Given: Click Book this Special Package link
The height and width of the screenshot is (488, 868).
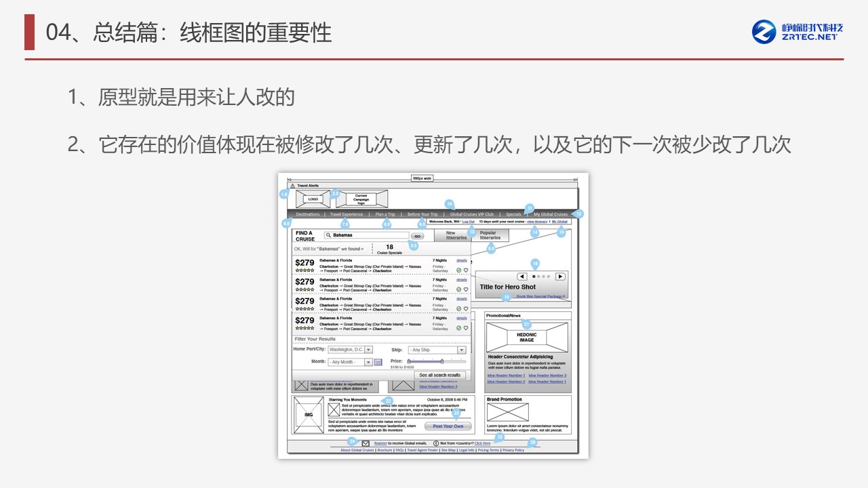Looking at the screenshot, I should click(x=540, y=296).
